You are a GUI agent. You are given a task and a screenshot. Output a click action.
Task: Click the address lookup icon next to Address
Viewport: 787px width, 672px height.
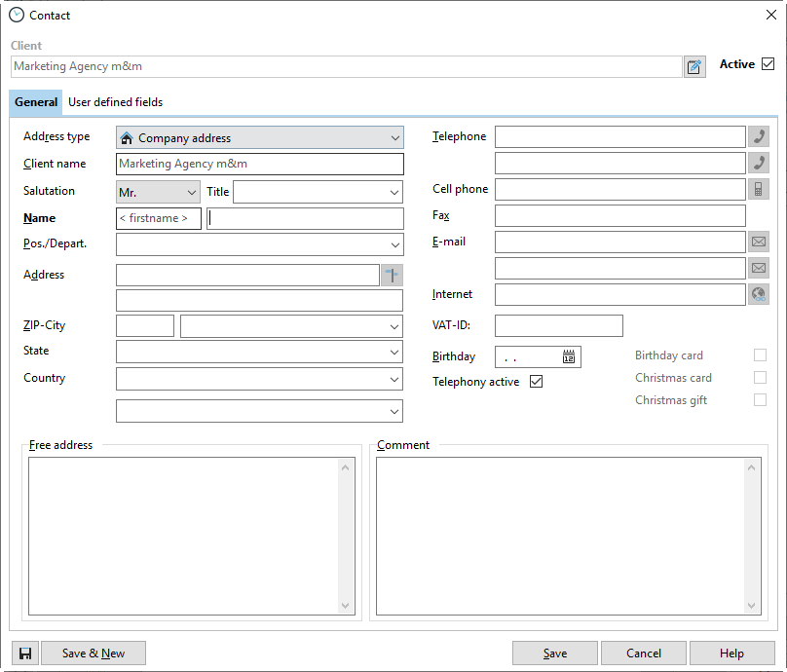[x=392, y=276]
